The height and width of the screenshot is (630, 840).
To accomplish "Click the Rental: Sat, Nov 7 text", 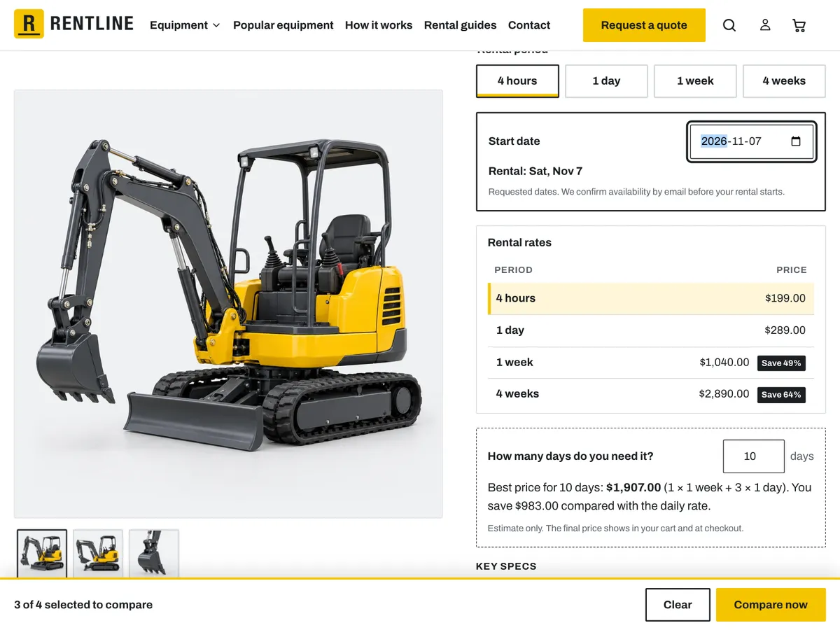I will click(x=535, y=171).
